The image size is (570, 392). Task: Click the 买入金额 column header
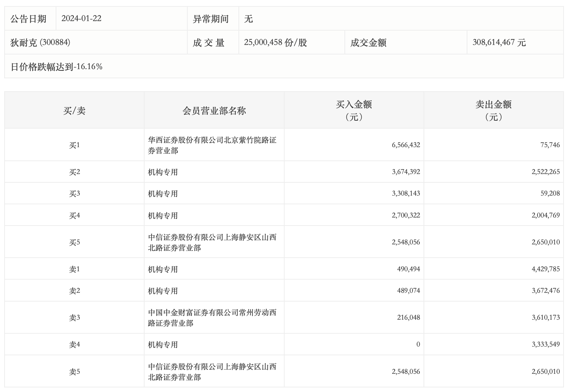pos(354,110)
